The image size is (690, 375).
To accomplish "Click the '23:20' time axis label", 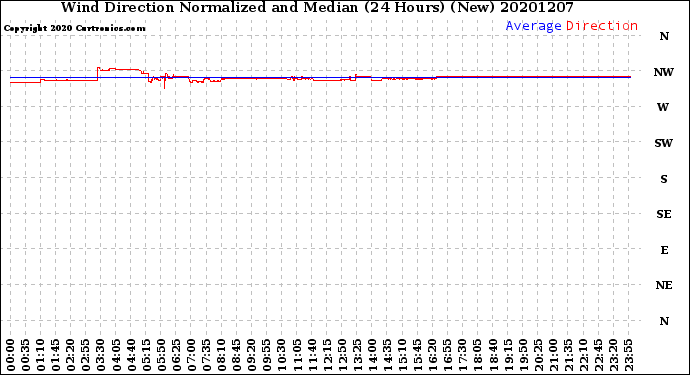I will (x=613, y=356).
